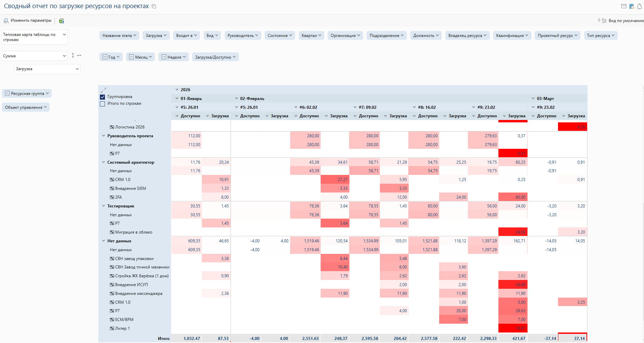Screen dimensions: 644x343
Task: Click the Вид по умолчанию view selector
Action: (x=622, y=21)
